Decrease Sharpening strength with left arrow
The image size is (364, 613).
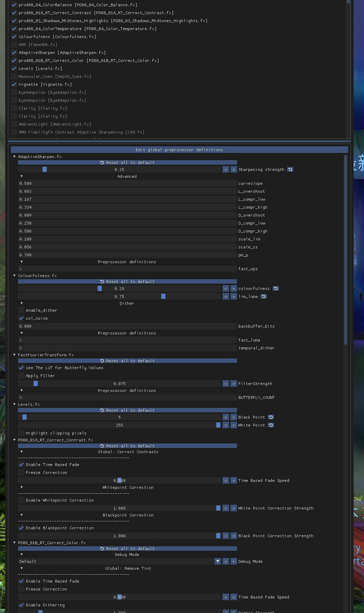(226, 170)
